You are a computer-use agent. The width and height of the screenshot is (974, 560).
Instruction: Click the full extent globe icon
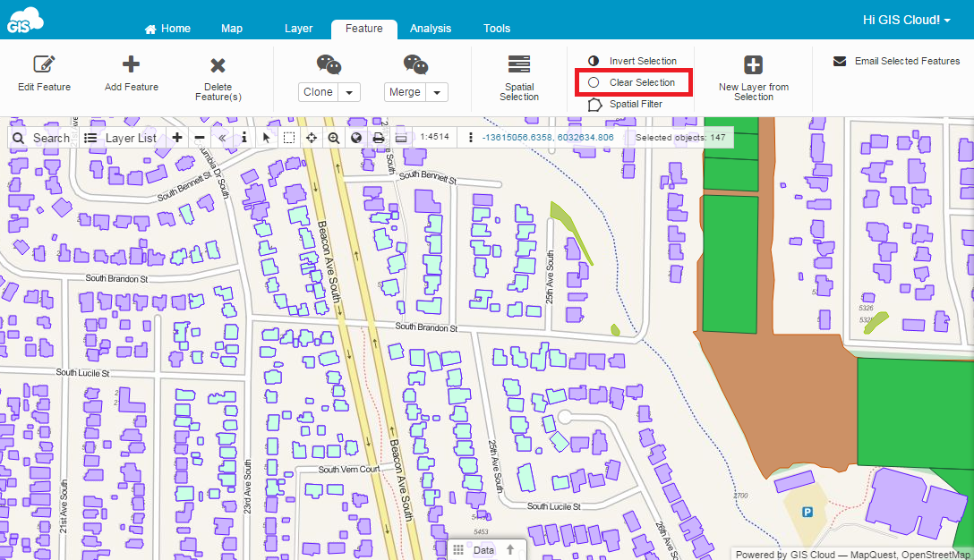click(x=356, y=138)
